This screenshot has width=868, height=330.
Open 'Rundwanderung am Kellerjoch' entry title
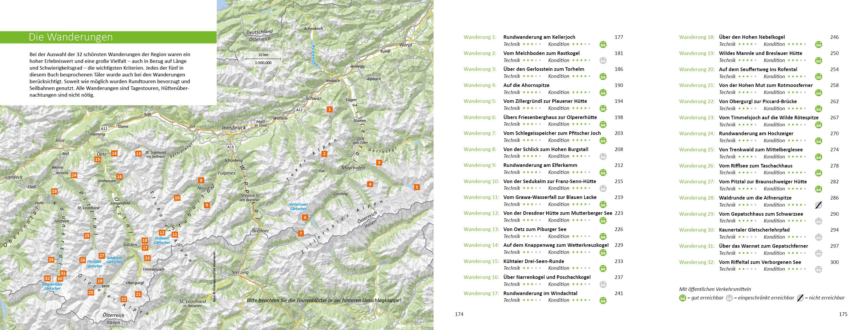(539, 37)
